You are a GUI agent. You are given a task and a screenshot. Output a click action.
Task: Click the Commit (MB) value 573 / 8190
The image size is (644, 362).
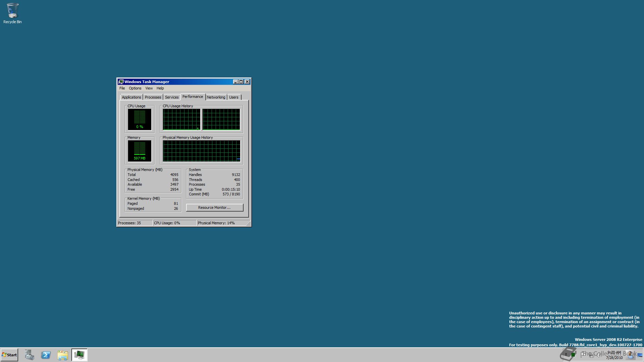pos(231,194)
